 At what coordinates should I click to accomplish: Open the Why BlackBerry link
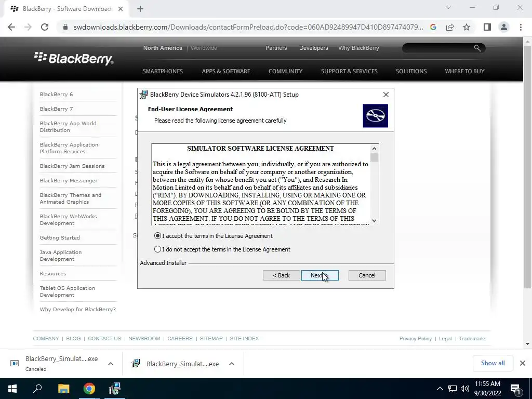click(358, 48)
